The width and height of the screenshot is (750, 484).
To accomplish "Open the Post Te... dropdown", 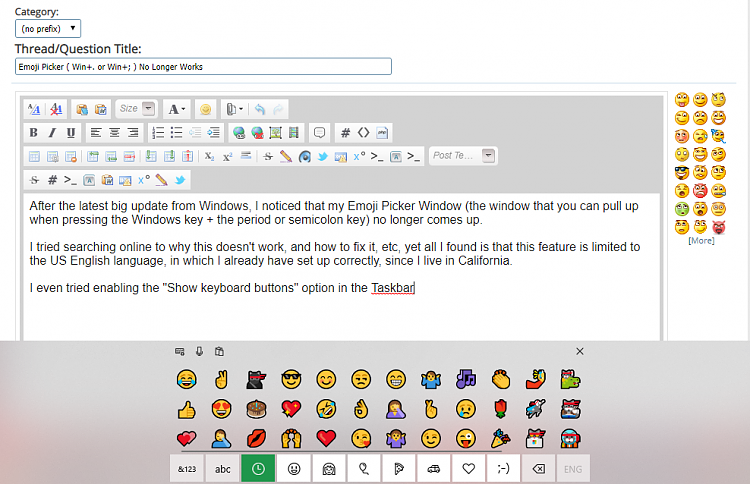I will (463, 155).
